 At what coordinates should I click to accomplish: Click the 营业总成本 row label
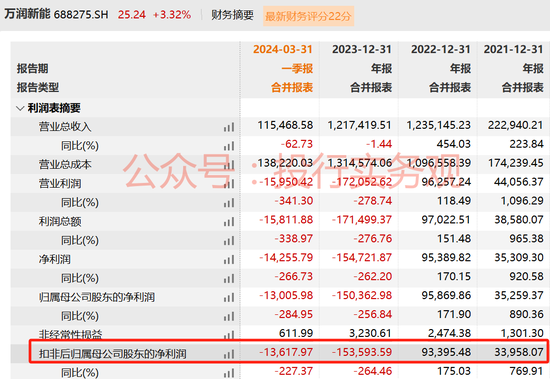point(65,165)
